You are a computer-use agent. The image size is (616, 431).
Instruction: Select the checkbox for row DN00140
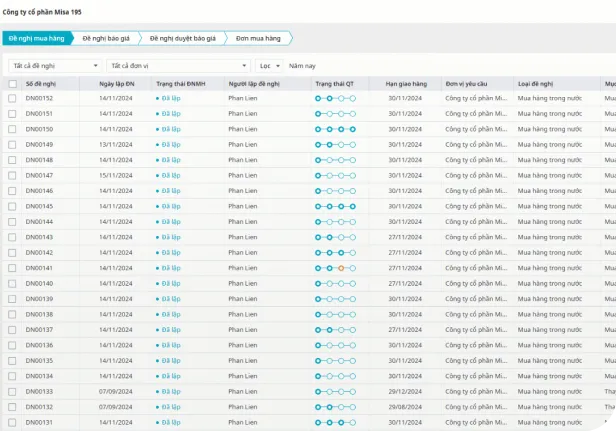coord(12,283)
